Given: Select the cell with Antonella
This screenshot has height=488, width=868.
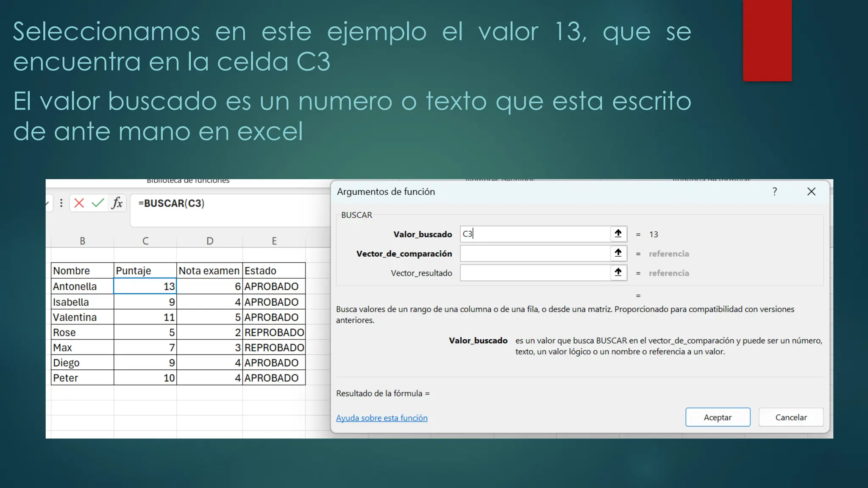Looking at the screenshot, I should (x=83, y=286).
